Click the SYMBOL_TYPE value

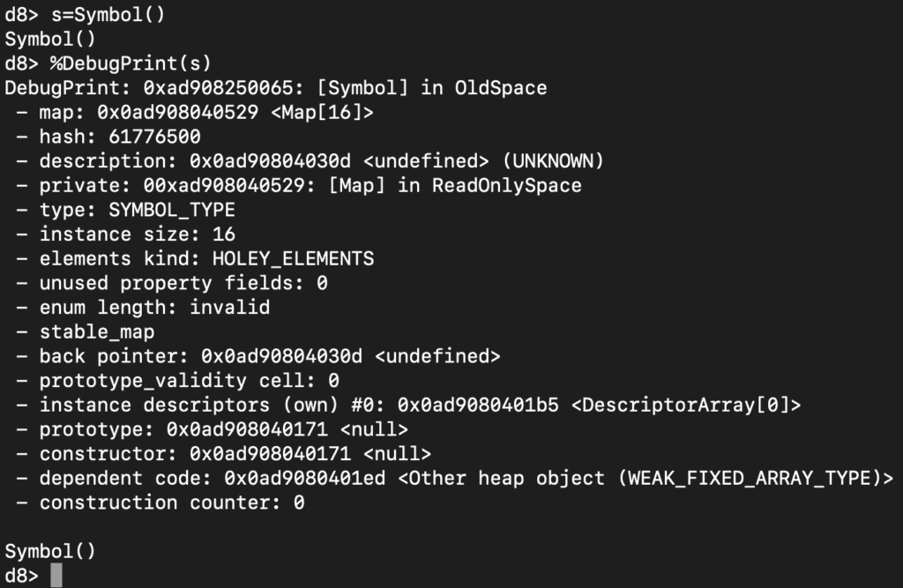(x=172, y=210)
